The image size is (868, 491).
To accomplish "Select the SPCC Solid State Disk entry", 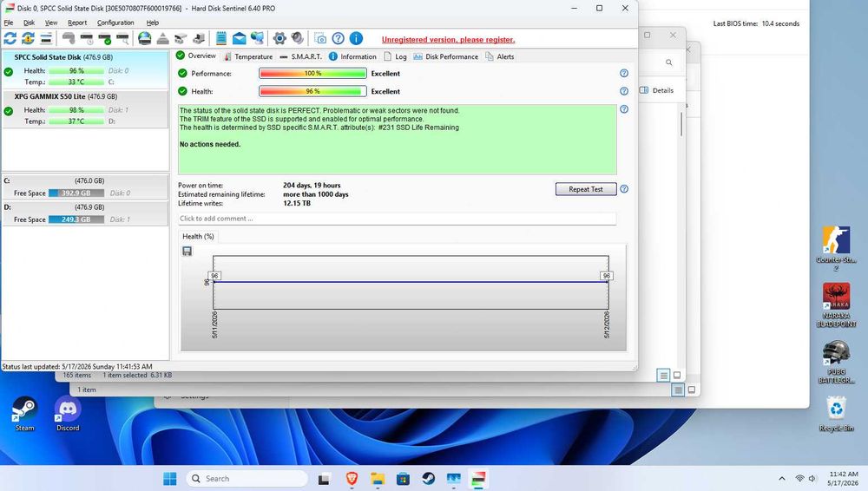I will 85,69.
